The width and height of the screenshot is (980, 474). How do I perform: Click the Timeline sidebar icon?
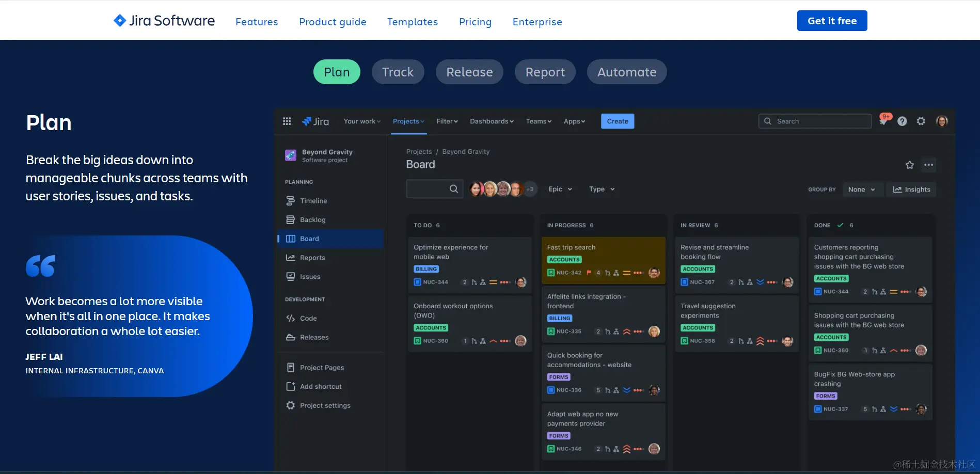coord(291,201)
